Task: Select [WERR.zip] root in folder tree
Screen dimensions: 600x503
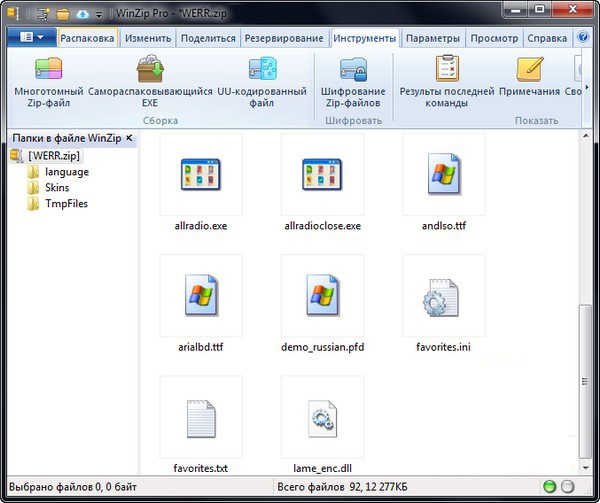Action: 54,156
